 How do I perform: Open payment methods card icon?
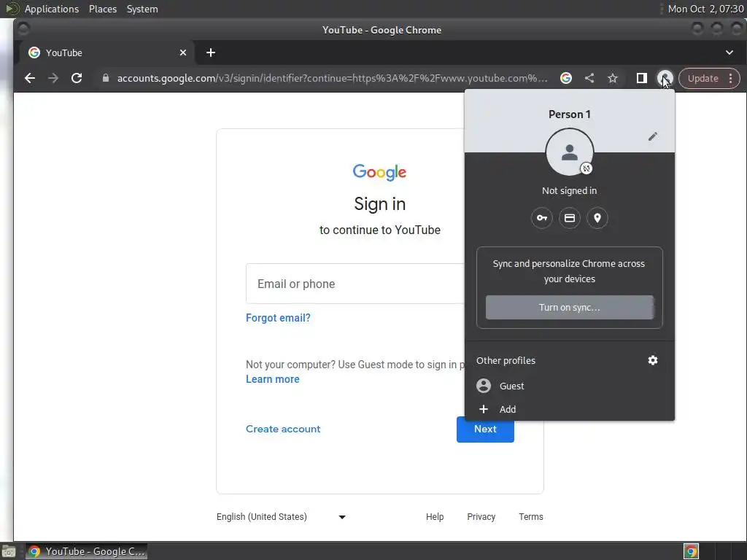tap(569, 218)
